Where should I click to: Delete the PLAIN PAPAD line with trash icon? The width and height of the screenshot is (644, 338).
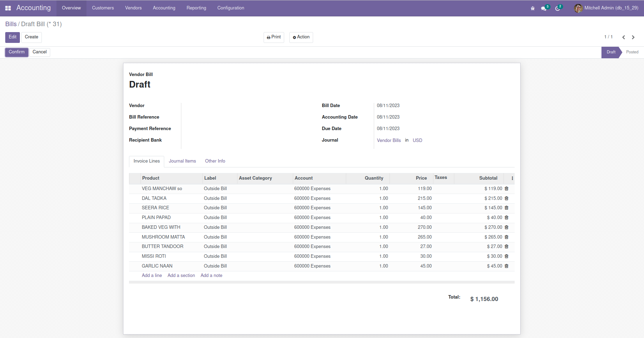[x=507, y=218]
